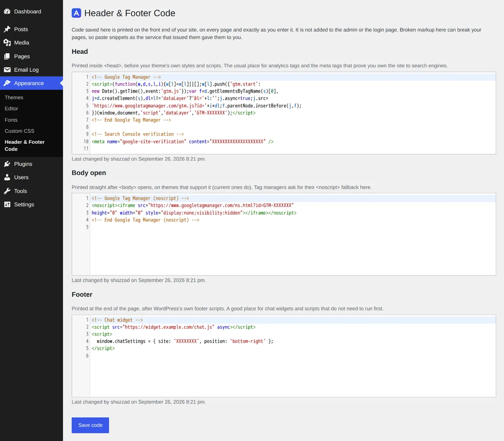
Task: Open the Settings menu
Action: click(31, 205)
